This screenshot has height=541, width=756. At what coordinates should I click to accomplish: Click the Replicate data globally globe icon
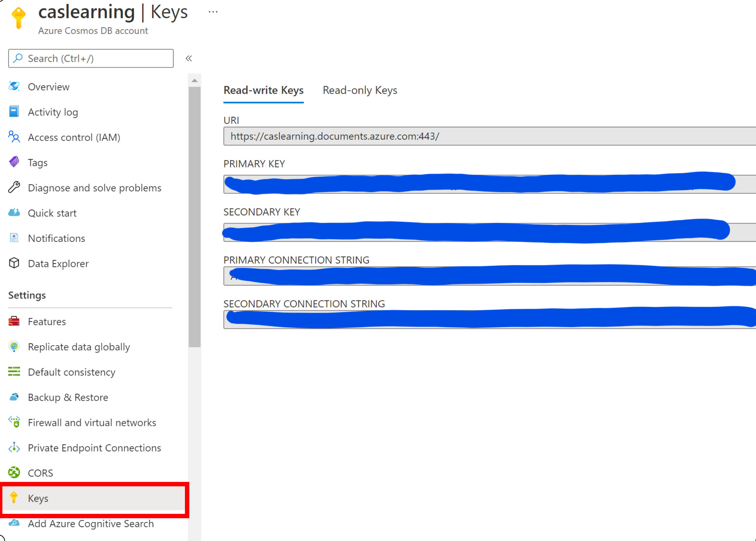[14, 346]
